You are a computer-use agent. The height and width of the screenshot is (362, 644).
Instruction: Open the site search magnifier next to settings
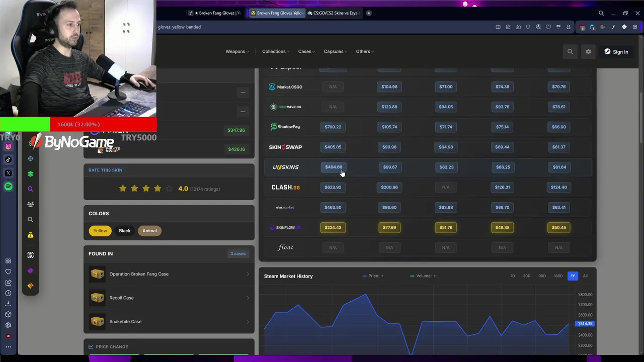click(x=570, y=51)
